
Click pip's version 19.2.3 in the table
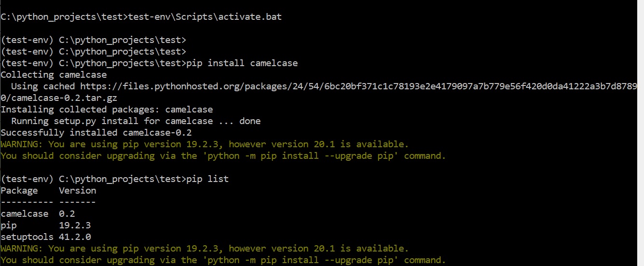point(75,225)
